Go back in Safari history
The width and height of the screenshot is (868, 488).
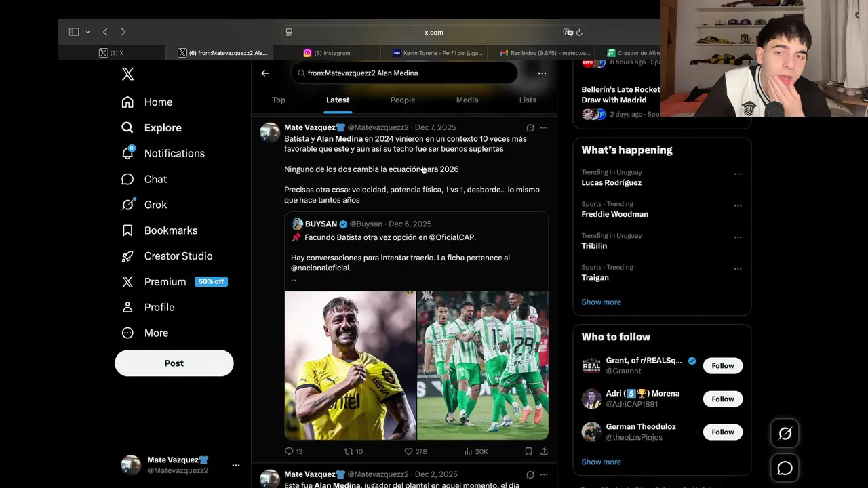point(105,32)
